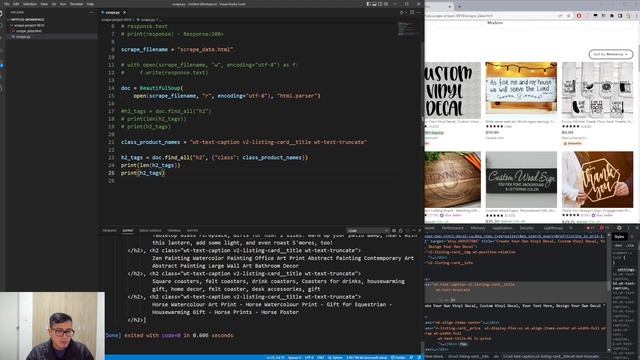Switch to the DevTools Memory tab
Viewport: 640px width, 360px height.
pos(478,228)
